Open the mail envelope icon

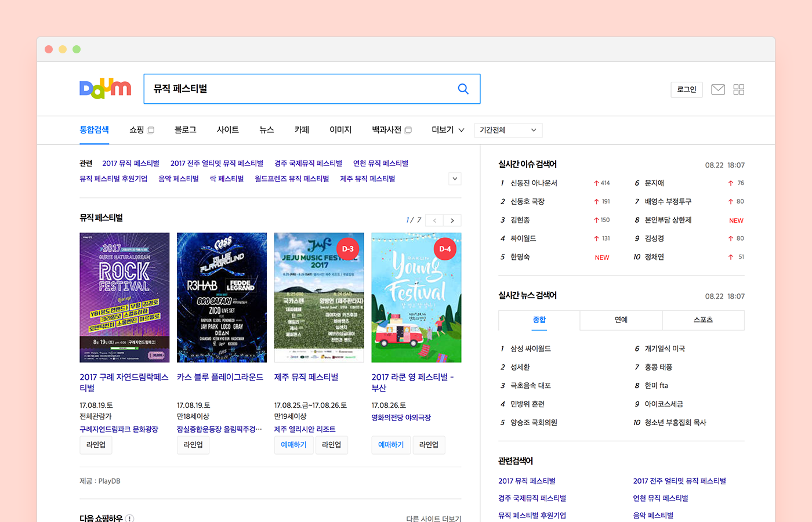coord(718,89)
